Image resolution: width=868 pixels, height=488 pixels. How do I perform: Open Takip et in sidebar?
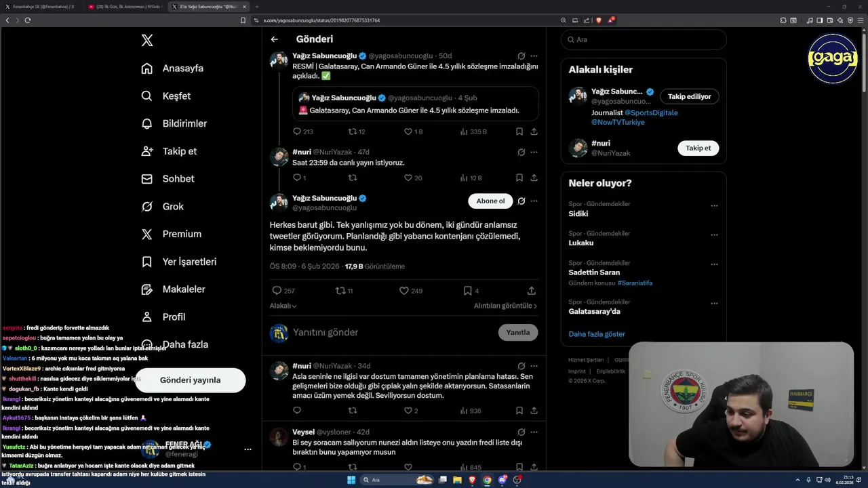tap(169, 151)
